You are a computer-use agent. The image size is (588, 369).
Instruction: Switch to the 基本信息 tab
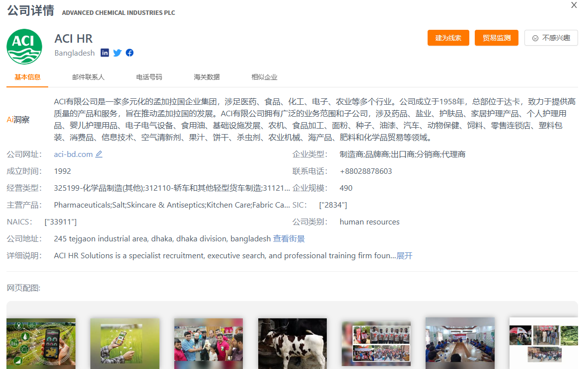27,77
